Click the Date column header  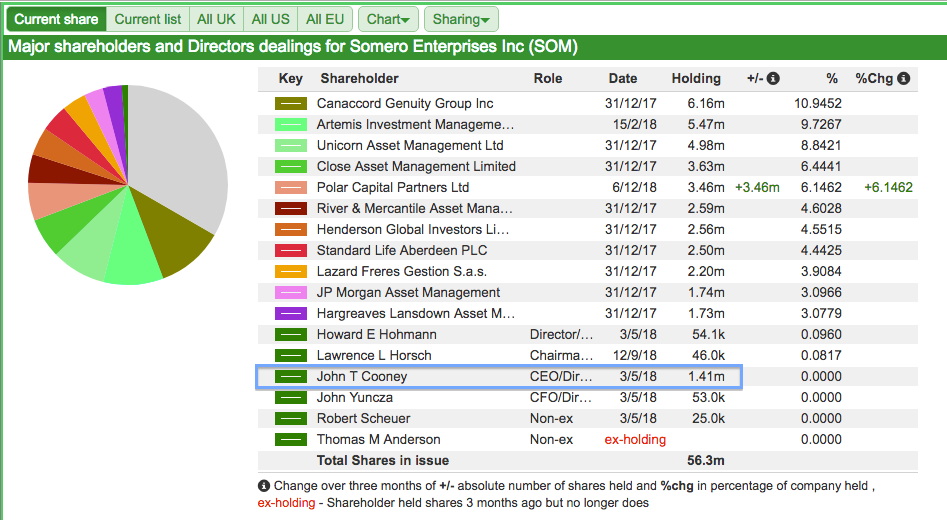point(623,79)
